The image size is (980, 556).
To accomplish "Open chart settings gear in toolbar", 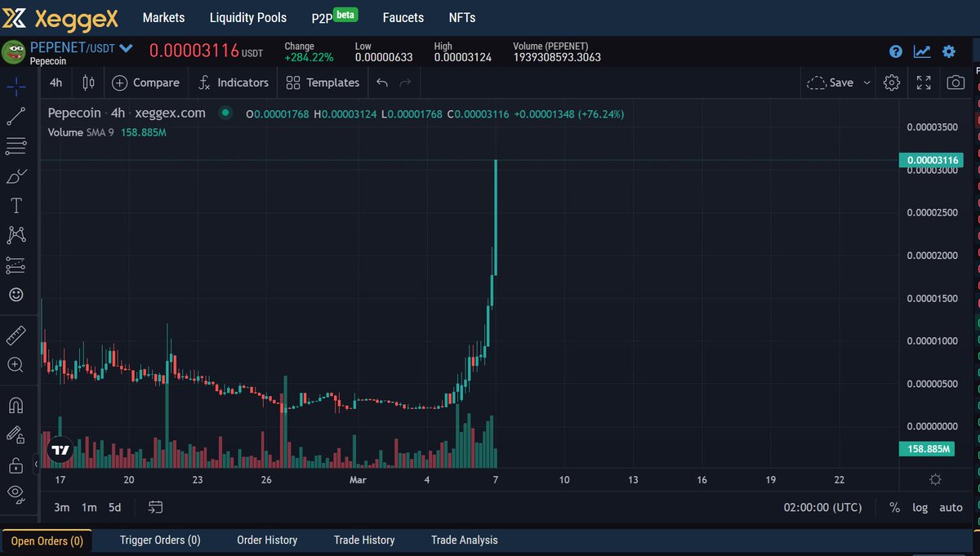I will tap(892, 82).
